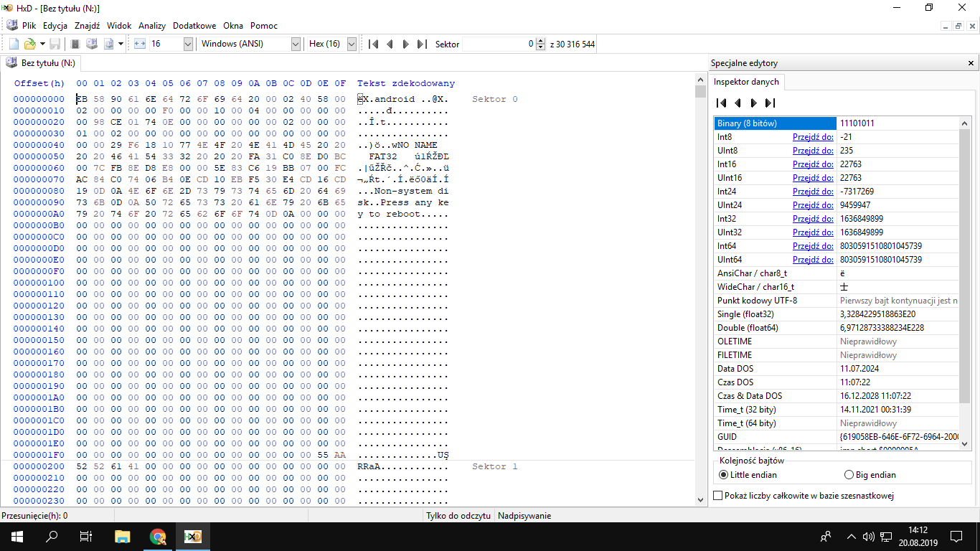Screen dimensions: 980x551
Task: Open the Okna menu
Action: tap(233, 25)
